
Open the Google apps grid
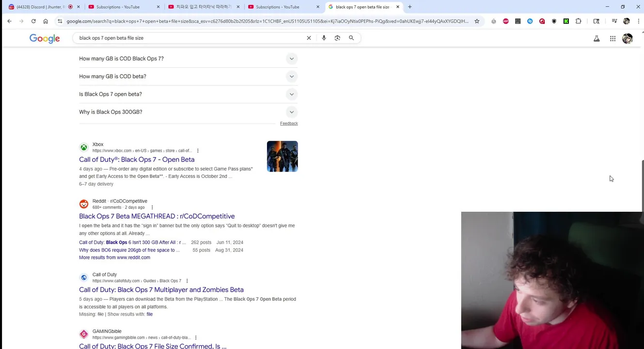pyautogui.click(x=613, y=39)
